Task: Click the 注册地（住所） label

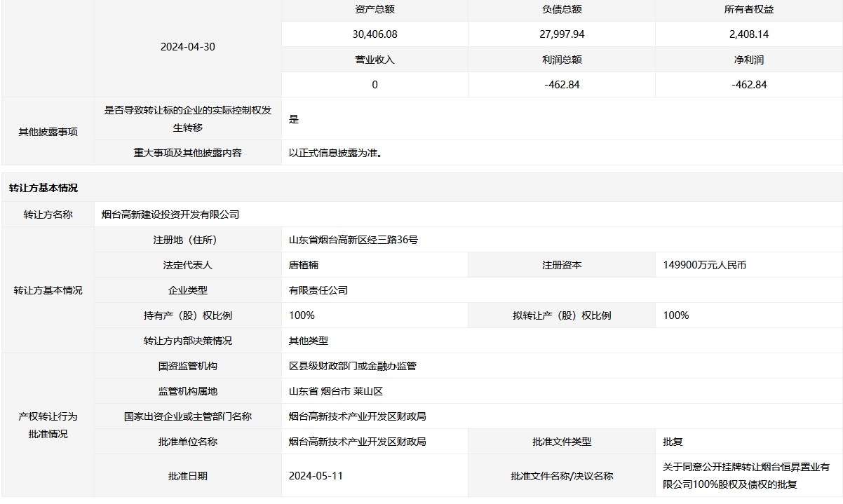Action: [x=187, y=240]
